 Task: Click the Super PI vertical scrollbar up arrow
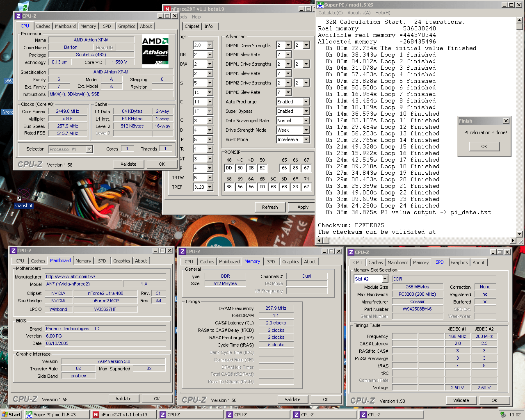pos(520,20)
